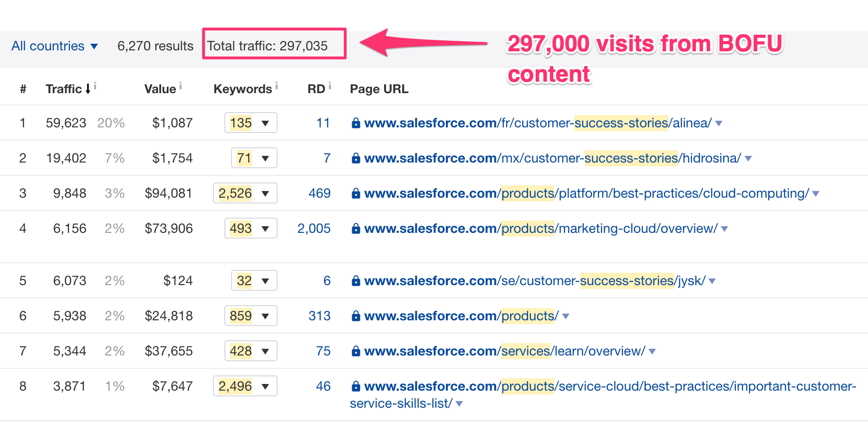The height and width of the screenshot is (422, 868).
Task: Expand the arrow after the cloud-computing URL
Action: 816,194
